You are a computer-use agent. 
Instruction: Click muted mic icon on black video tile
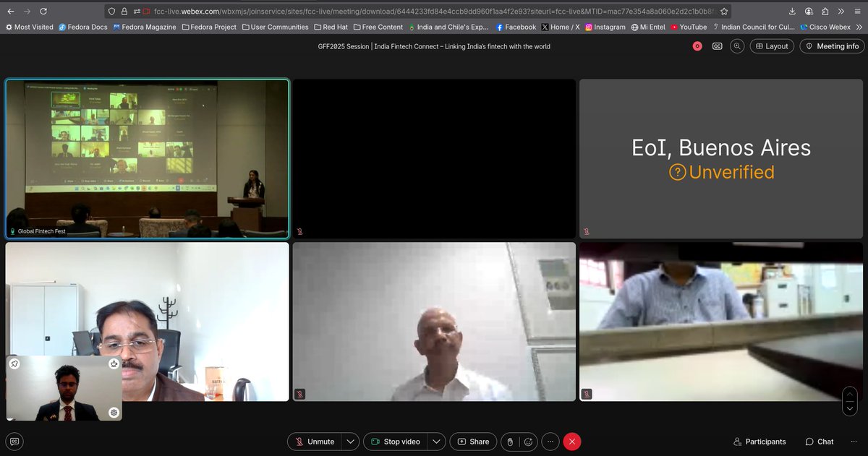[x=300, y=231]
